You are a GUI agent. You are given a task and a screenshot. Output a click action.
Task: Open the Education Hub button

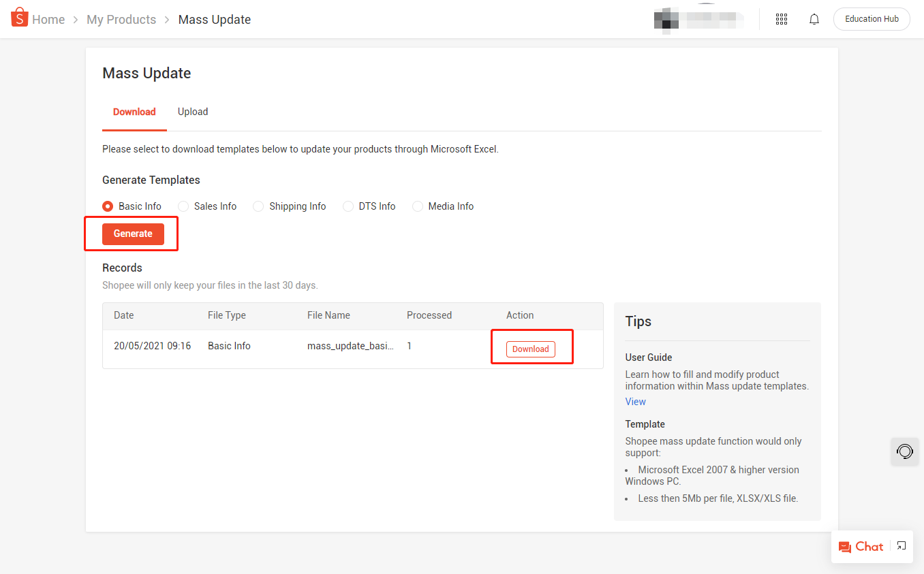pos(872,19)
